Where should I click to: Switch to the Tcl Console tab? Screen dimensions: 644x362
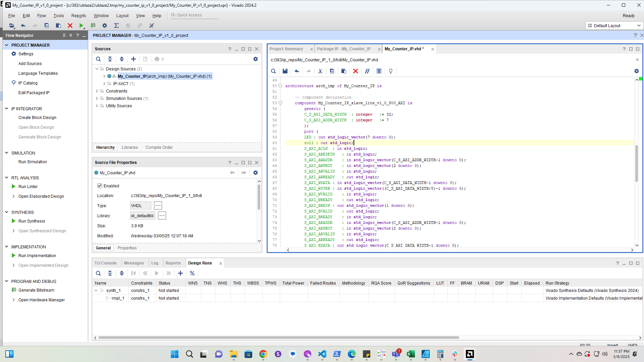click(105, 263)
